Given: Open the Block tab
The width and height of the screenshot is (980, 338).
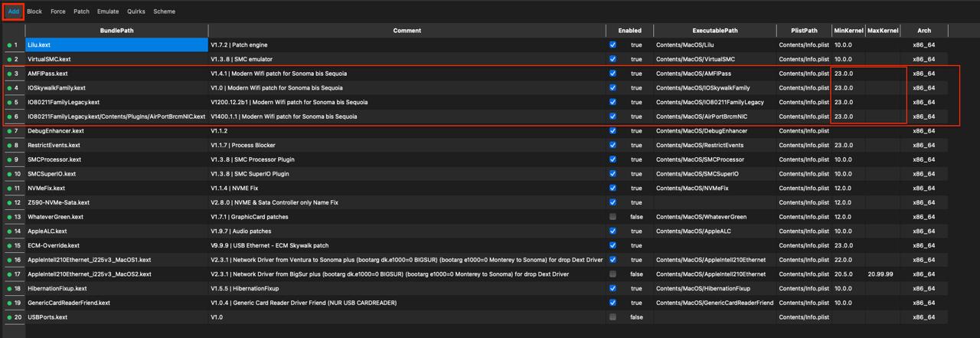Looking at the screenshot, I should [x=34, y=11].
